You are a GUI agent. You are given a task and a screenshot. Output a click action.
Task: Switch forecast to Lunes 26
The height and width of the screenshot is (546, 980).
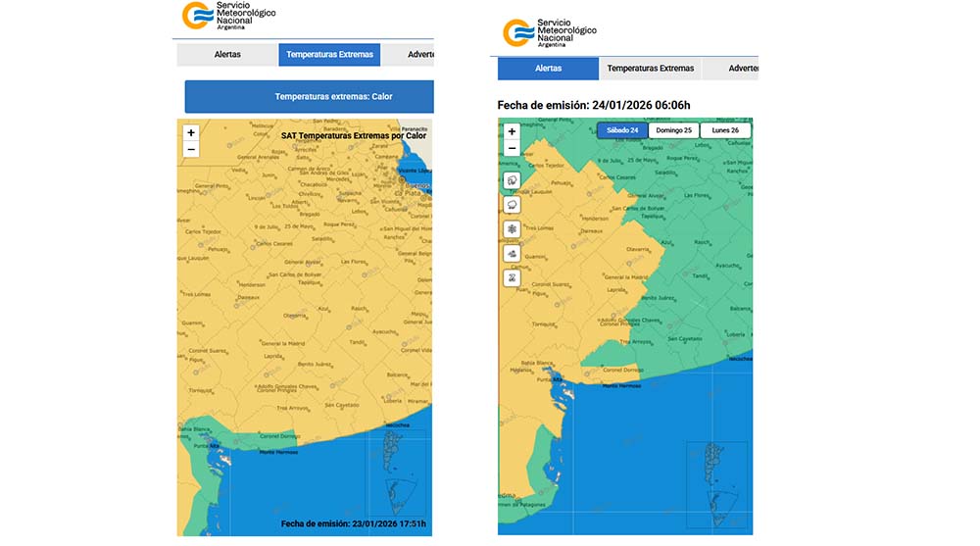(725, 130)
